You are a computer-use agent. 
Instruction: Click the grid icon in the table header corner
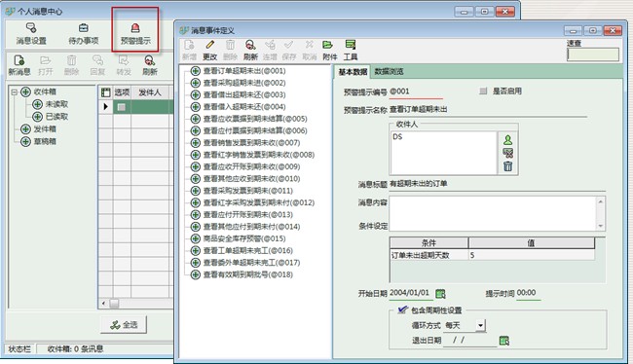click(x=106, y=92)
